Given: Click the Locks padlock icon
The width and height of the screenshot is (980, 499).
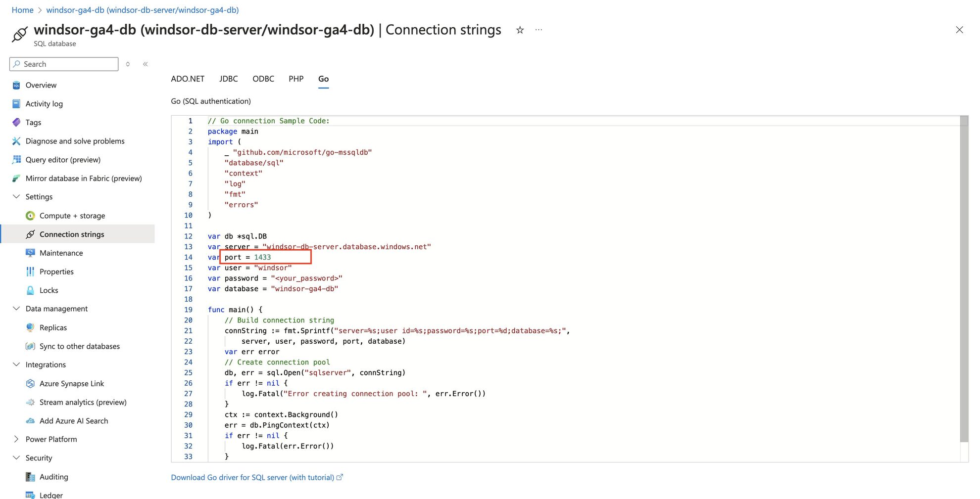Looking at the screenshot, I should point(30,290).
